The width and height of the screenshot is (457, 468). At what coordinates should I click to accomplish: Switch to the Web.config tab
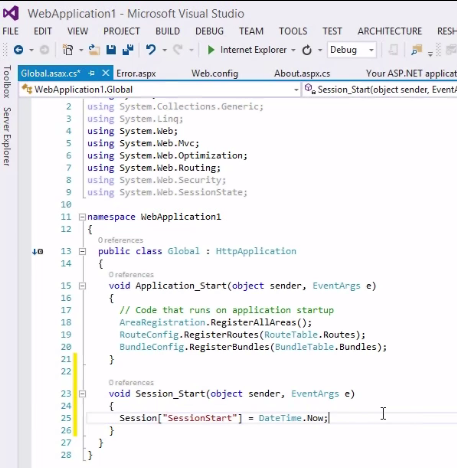[215, 74]
